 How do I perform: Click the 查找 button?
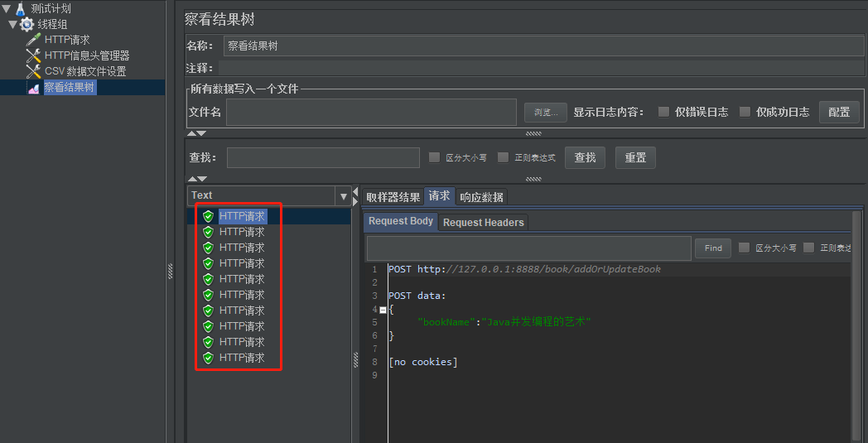(x=585, y=158)
